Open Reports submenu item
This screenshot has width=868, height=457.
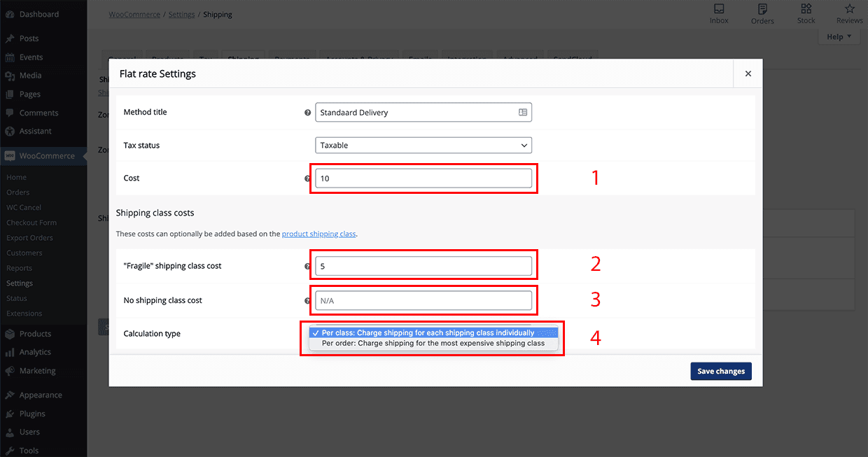pyautogui.click(x=20, y=268)
